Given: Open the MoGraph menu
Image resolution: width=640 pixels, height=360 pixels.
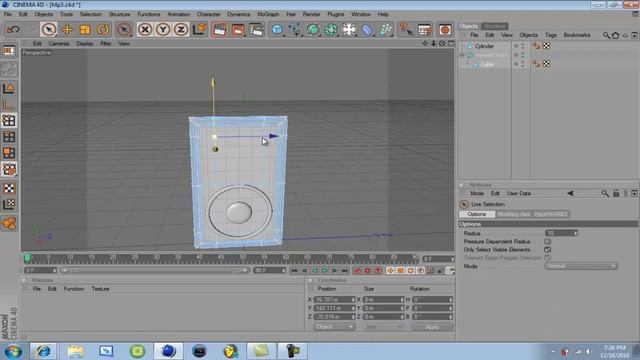Looking at the screenshot, I should tap(268, 14).
